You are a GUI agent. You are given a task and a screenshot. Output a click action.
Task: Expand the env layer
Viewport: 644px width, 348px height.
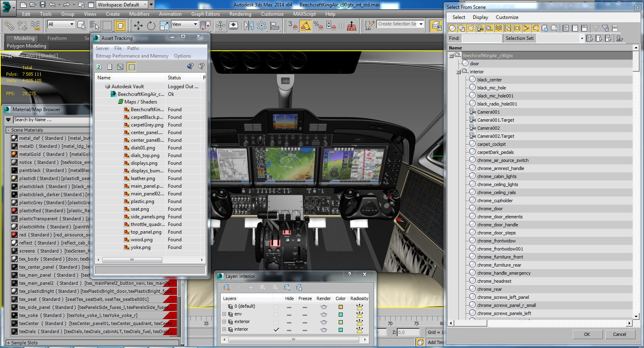pos(224,314)
